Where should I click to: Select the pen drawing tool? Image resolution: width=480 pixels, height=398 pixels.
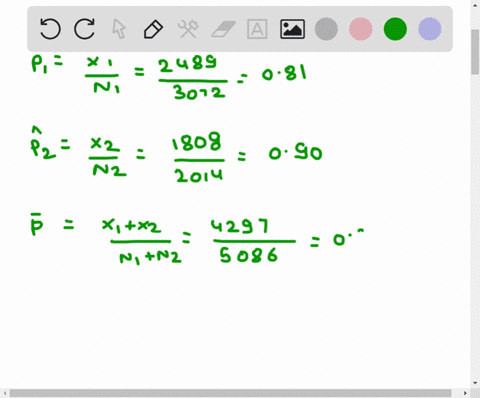(154, 29)
